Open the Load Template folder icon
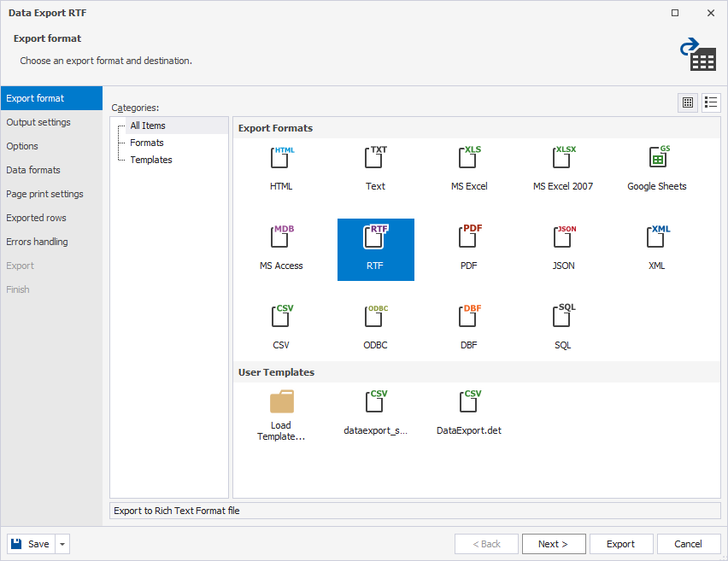 [281, 402]
